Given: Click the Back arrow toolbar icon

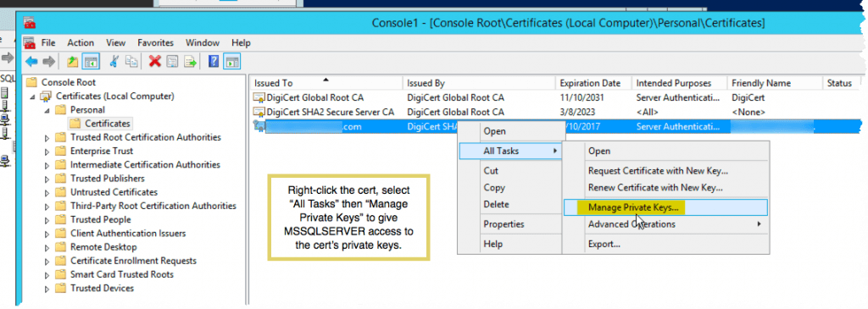Looking at the screenshot, I should [31, 61].
